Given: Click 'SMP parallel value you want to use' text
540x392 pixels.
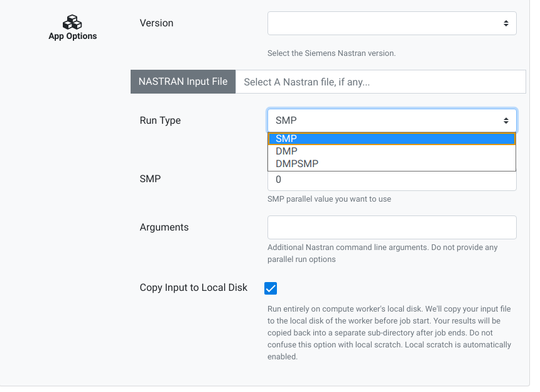Looking at the screenshot, I should point(329,199).
